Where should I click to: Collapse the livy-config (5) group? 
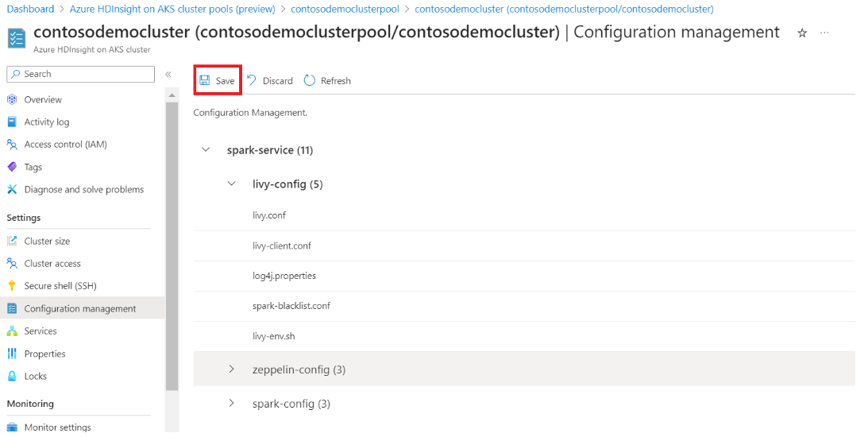tap(231, 184)
